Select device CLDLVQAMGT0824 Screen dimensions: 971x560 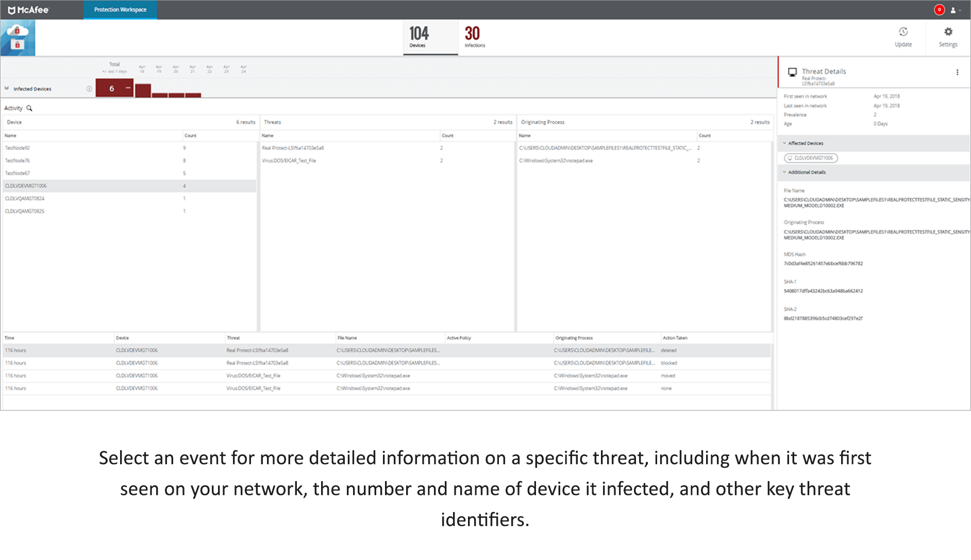(x=129, y=198)
